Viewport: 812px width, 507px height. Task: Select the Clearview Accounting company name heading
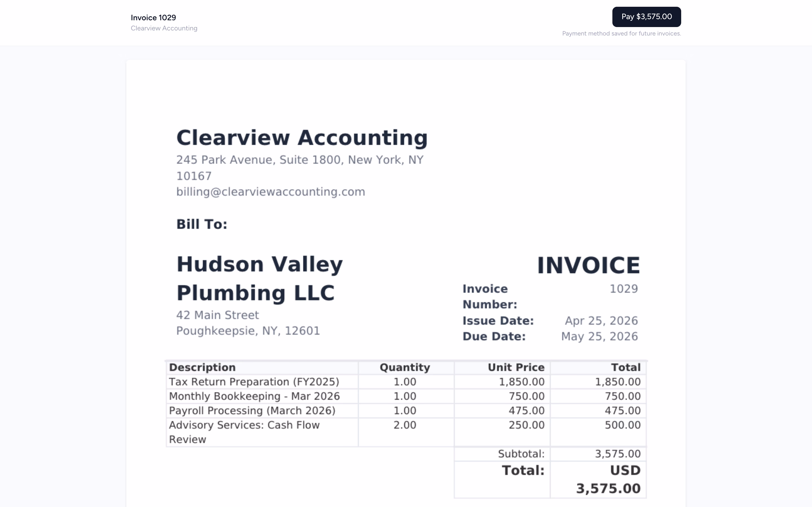click(x=302, y=137)
